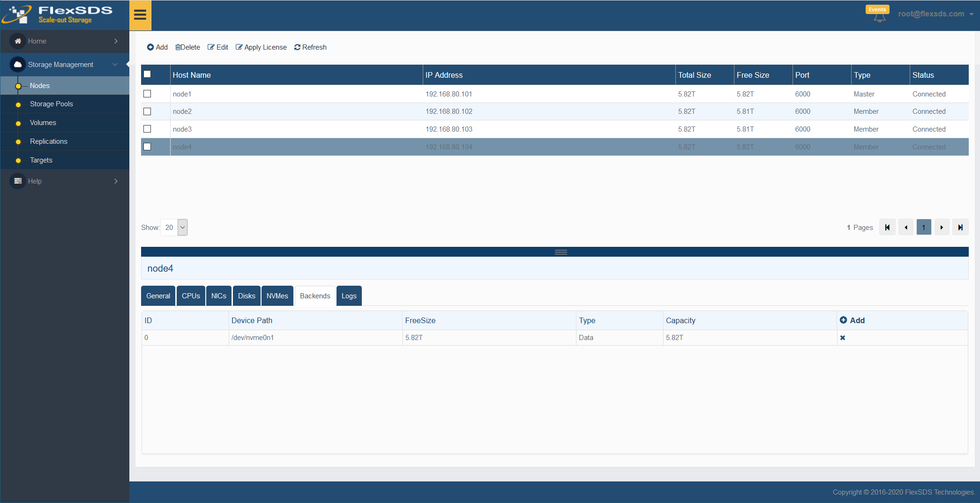Expand the Home menu chevron
Screen dimensions: 980x503
(x=116, y=41)
